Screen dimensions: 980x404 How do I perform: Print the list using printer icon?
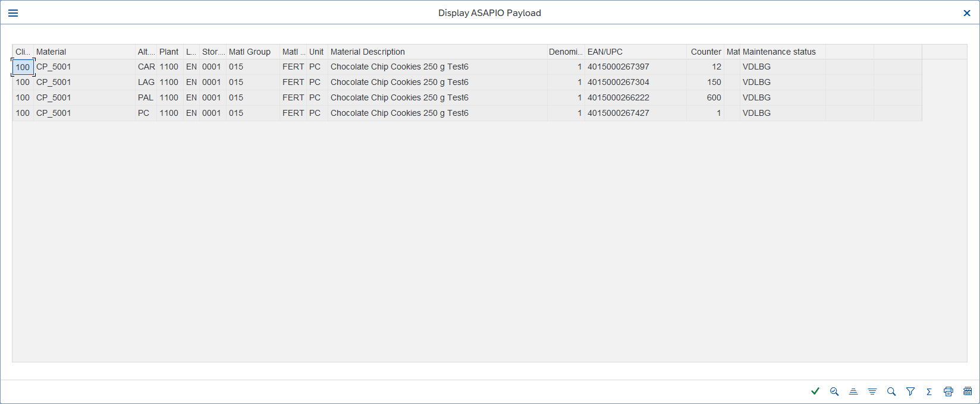[x=948, y=391]
